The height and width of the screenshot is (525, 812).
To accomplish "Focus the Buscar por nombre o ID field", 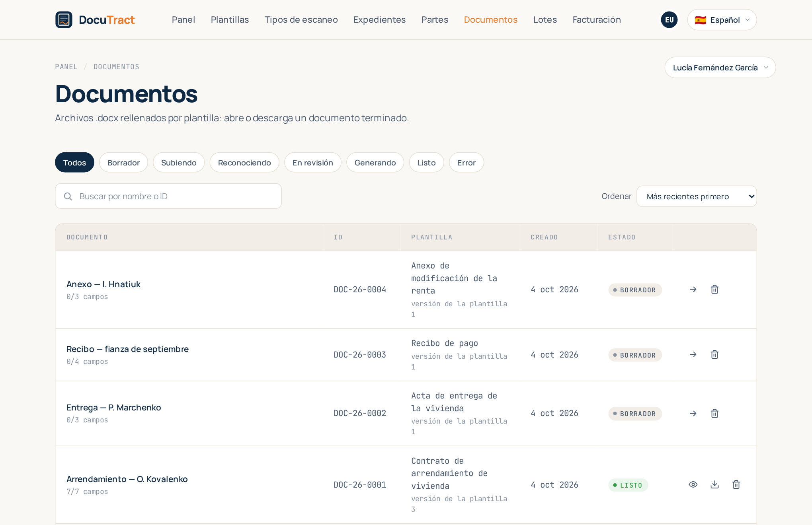I will (x=168, y=196).
